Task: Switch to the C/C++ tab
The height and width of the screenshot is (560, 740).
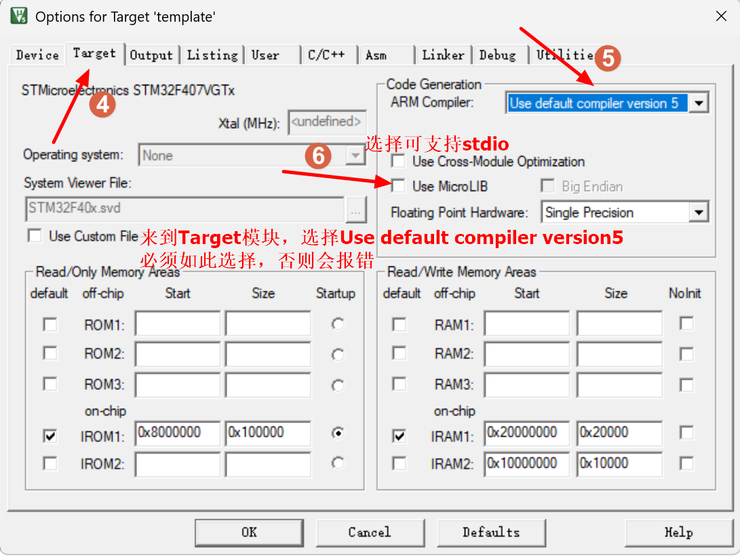Action: pyautogui.click(x=329, y=55)
